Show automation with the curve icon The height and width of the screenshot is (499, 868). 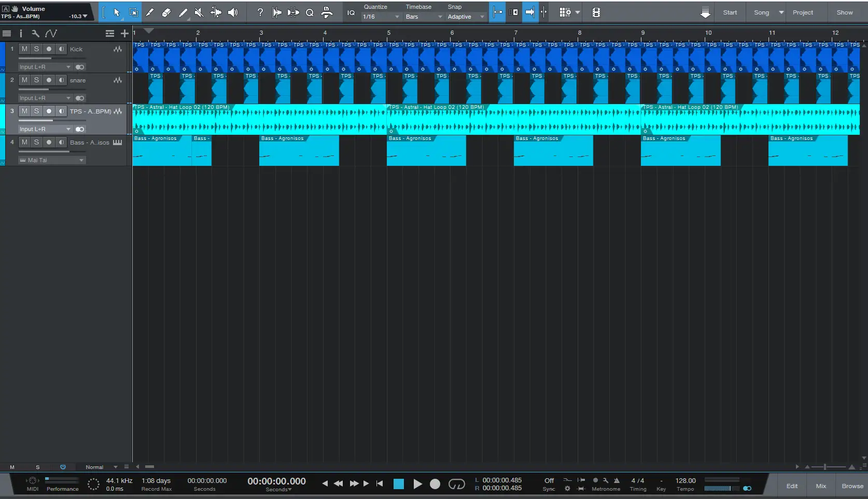point(51,34)
